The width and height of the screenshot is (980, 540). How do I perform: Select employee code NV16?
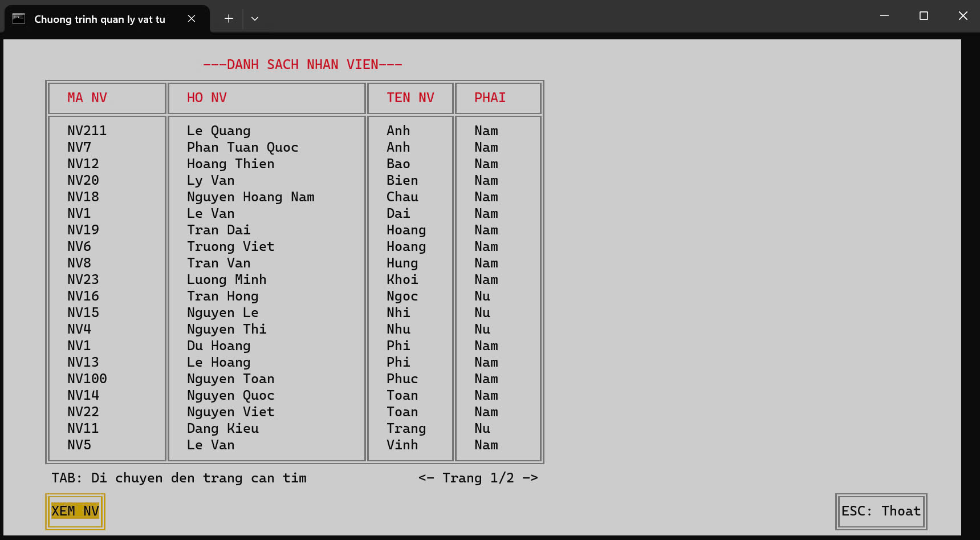pos(83,297)
